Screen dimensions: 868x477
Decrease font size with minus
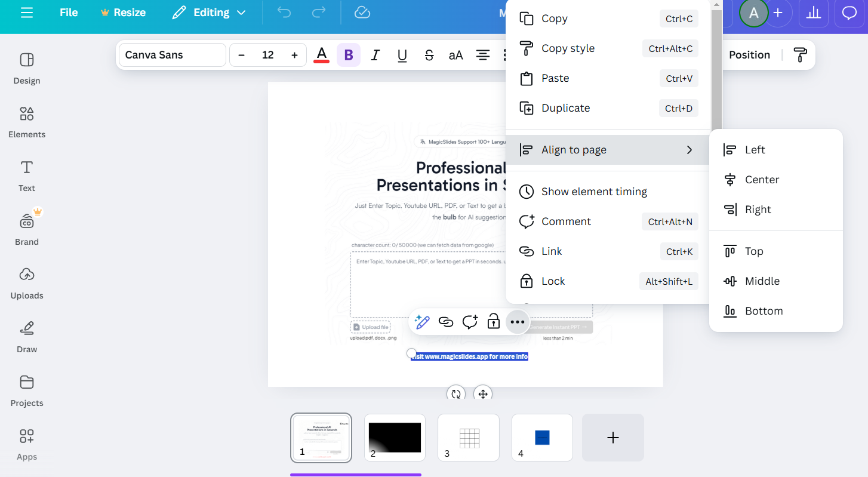click(242, 55)
